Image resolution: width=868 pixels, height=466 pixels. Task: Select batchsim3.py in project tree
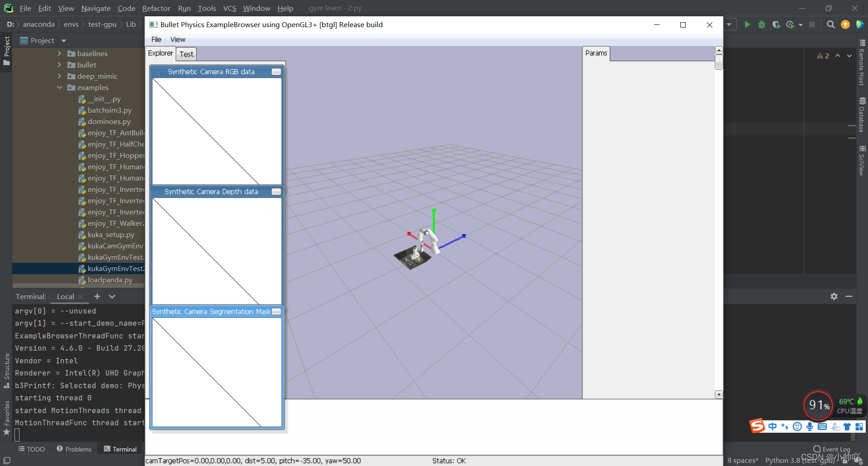tap(109, 110)
